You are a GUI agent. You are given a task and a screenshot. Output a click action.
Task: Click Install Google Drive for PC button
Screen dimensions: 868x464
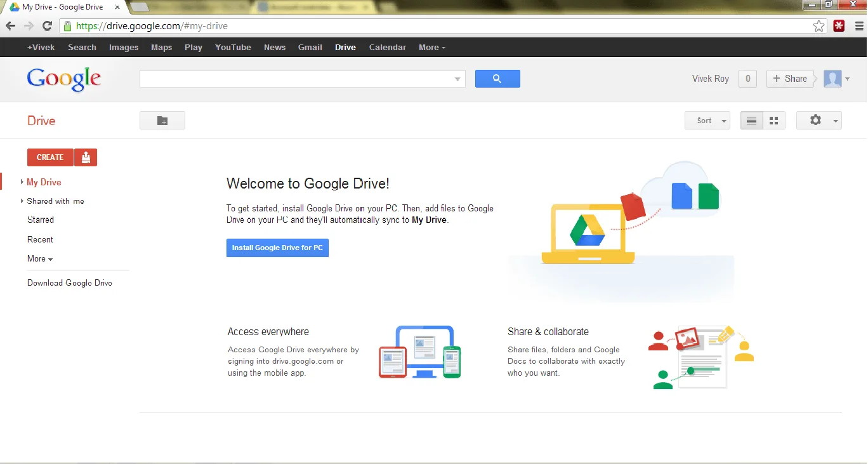(277, 248)
